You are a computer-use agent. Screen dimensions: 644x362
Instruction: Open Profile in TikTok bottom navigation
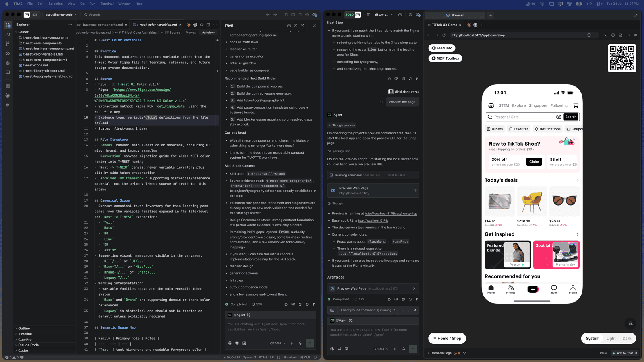point(573,290)
